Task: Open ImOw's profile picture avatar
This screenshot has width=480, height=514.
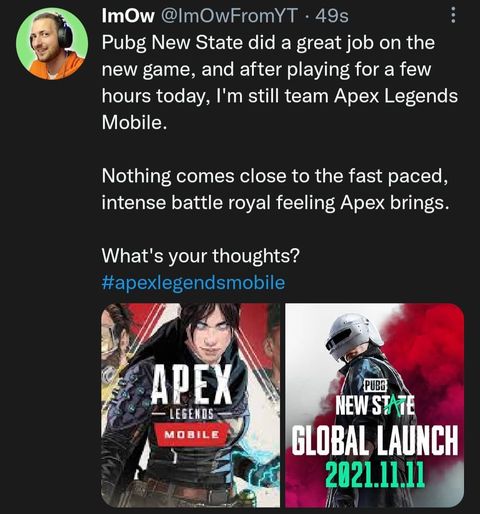Action: pos(52,44)
